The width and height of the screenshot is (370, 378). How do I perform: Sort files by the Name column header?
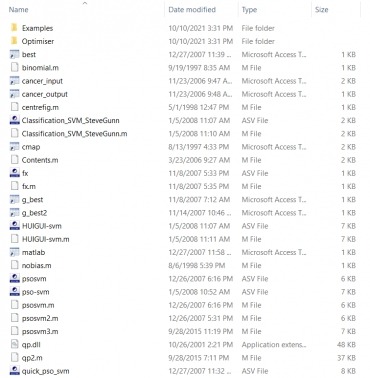(x=19, y=10)
